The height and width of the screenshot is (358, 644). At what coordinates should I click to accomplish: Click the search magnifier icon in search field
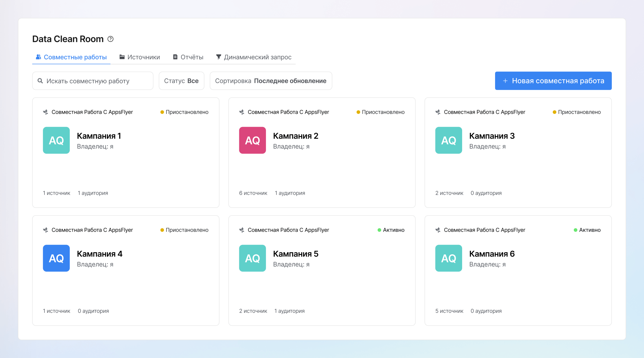pos(40,81)
